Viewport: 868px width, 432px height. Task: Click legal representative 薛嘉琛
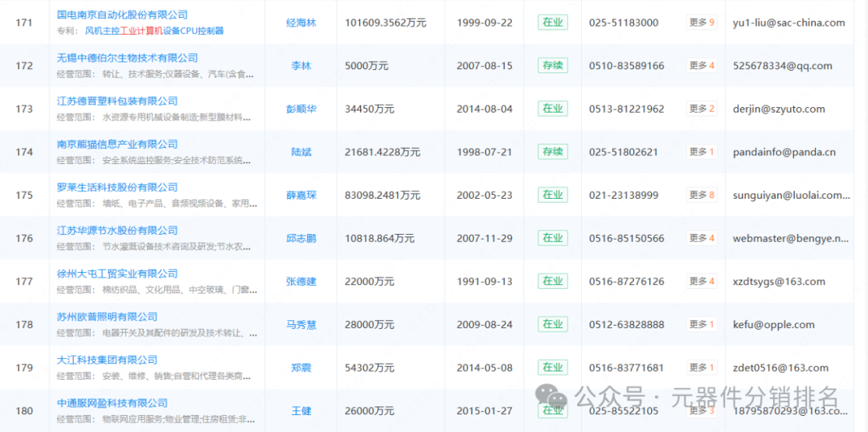coord(301,195)
